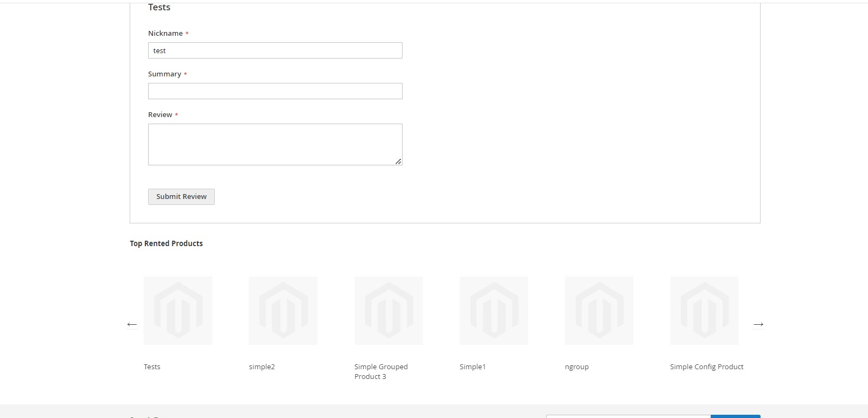Open the simple2 product image

283,311
